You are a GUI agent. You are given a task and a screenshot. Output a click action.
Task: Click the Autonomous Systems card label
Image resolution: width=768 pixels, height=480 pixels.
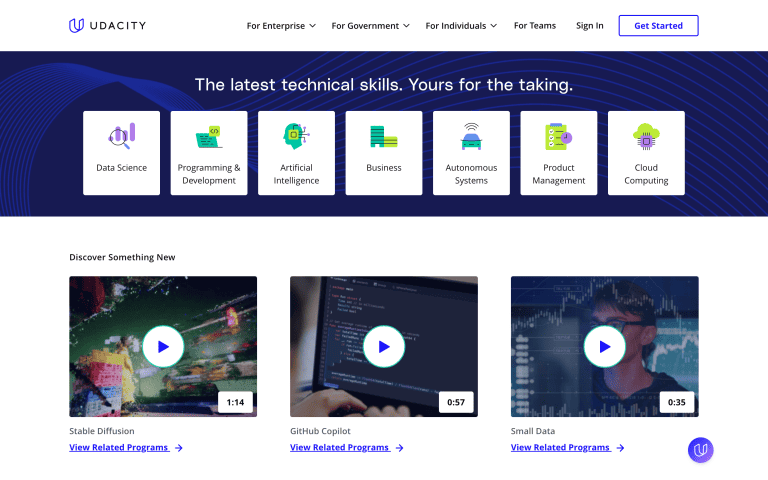[471, 174]
